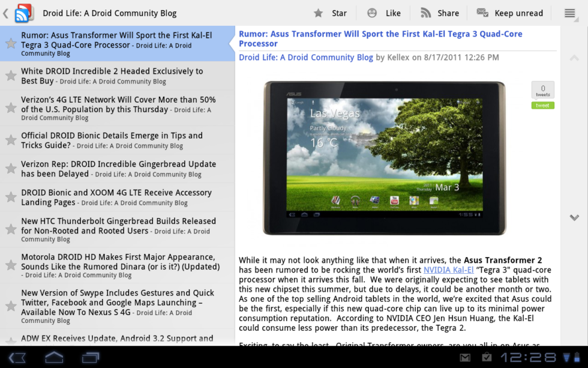This screenshot has height=368, width=588.
Task: Go to next article with down chevron
Action: 574,217
